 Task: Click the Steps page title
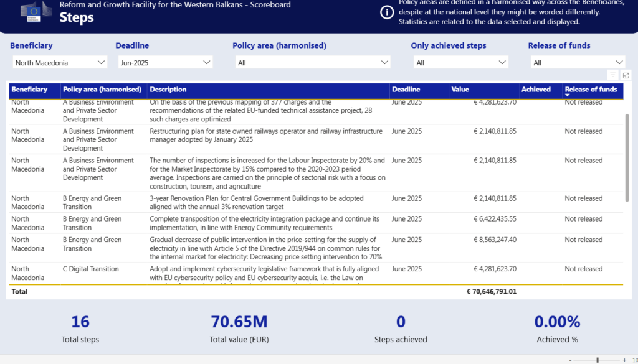tap(77, 17)
